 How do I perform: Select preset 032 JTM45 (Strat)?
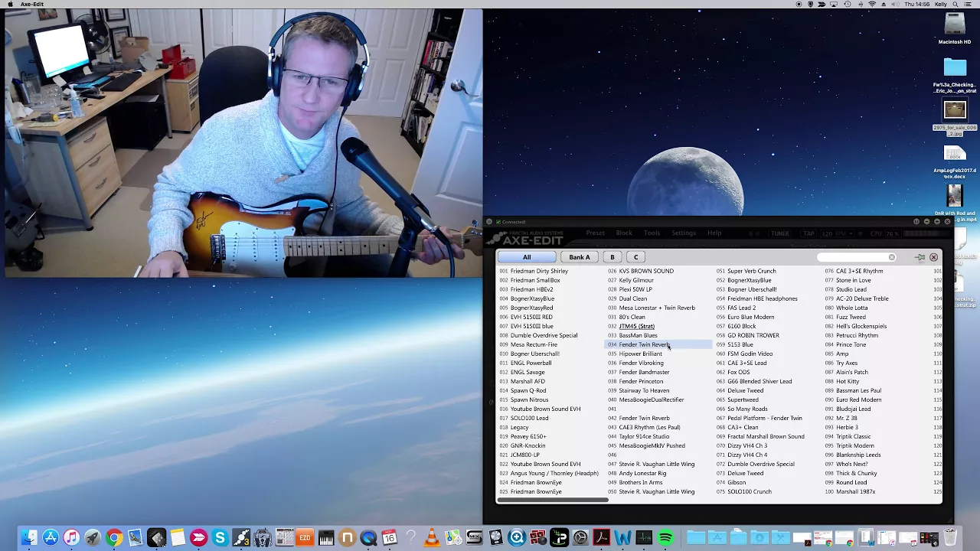pyautogui.click(x=631, y=326)
